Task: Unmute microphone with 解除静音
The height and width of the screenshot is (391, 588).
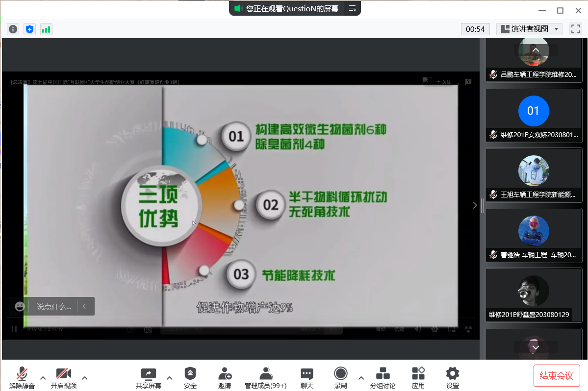Action: pyautogui.click(x=22, y=378)
